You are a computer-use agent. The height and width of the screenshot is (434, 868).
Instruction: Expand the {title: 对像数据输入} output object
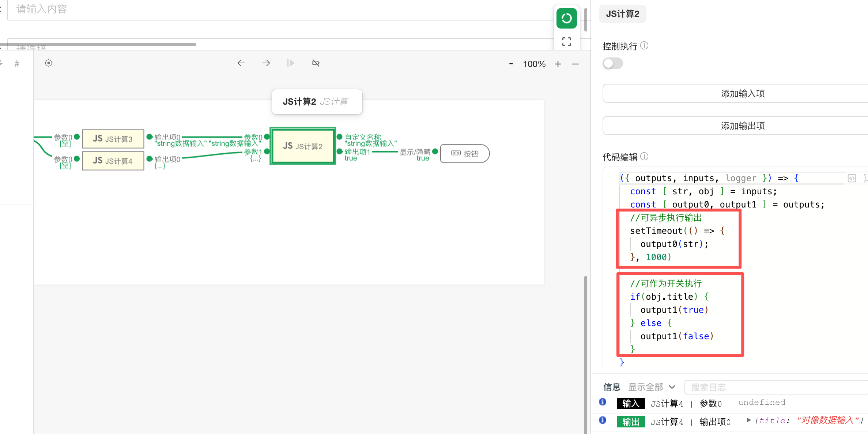[748, 420]
